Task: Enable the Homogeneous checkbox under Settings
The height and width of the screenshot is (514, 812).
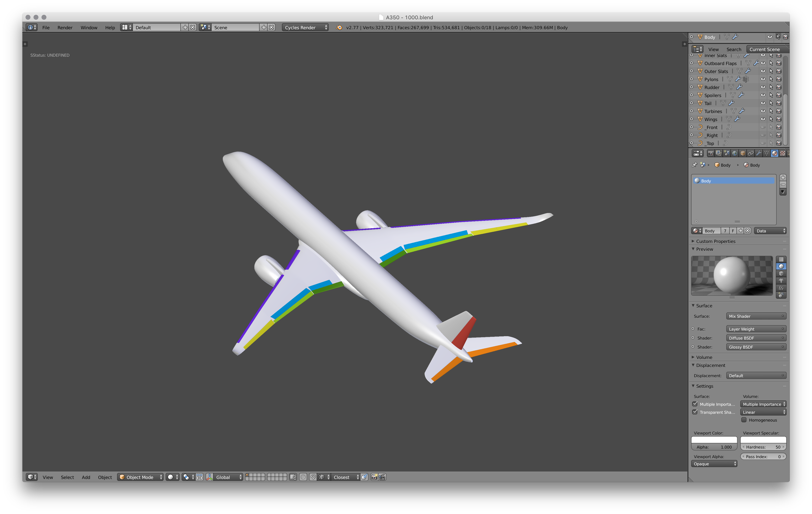Action: tap(744, 420)
